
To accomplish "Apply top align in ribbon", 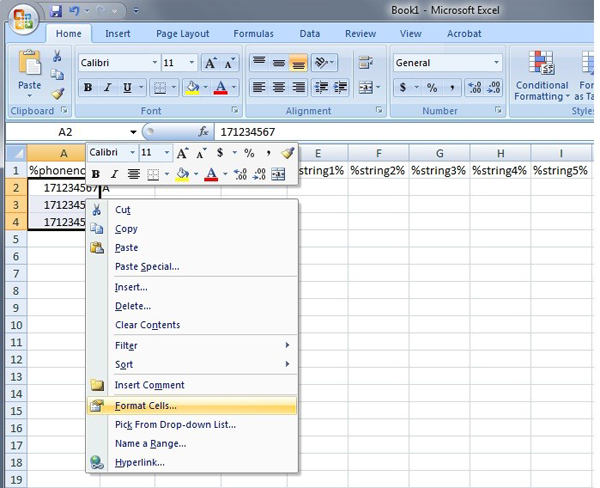I will coord(259,62).
